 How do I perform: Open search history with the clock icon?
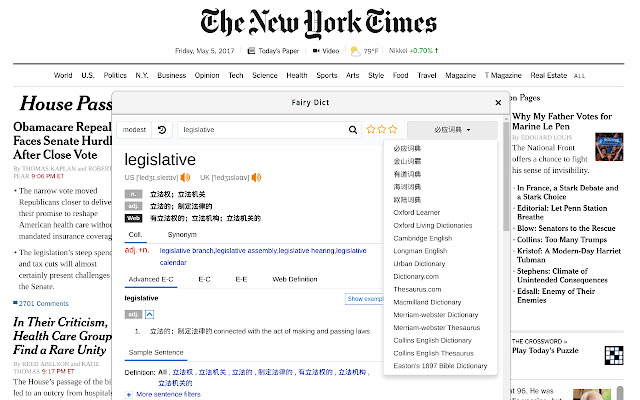click(162, 130)
